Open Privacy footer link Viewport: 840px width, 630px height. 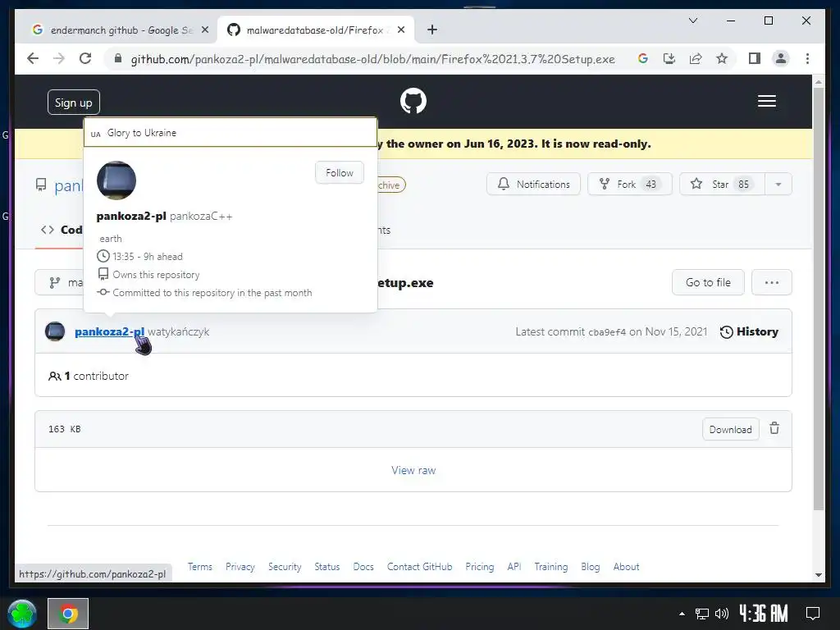[240, 566]
